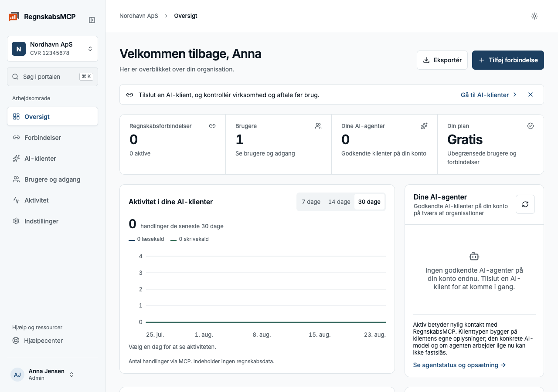The width and height of the screenshot is (558, 392).
Task: Select the 14 dage range tab
Action: [x=339, y=202]
